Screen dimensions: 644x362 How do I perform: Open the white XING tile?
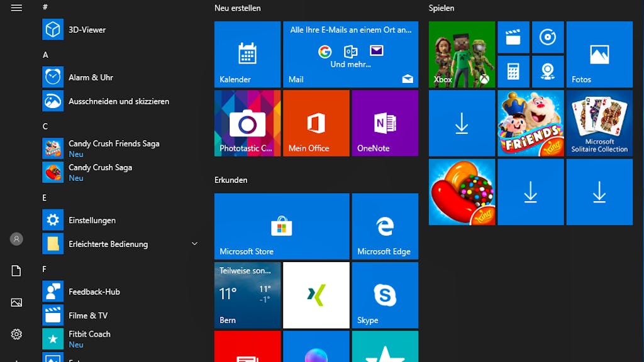(x=316, y=295)
